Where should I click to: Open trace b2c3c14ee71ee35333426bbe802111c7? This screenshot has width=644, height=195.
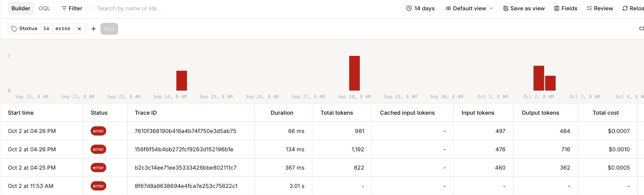coord(185,168)
